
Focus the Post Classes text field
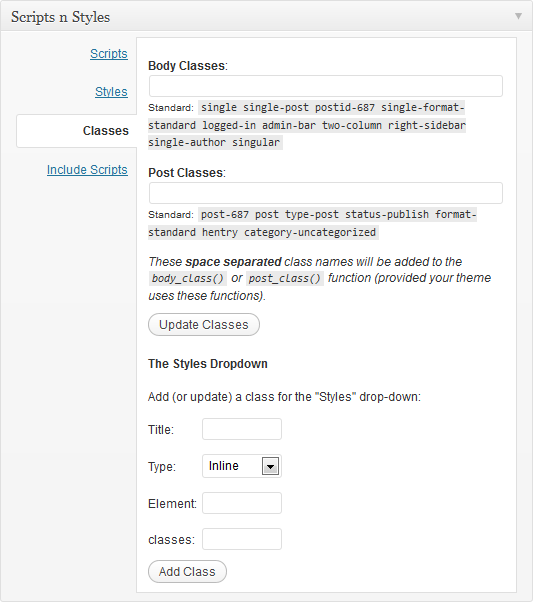[326, 193]
